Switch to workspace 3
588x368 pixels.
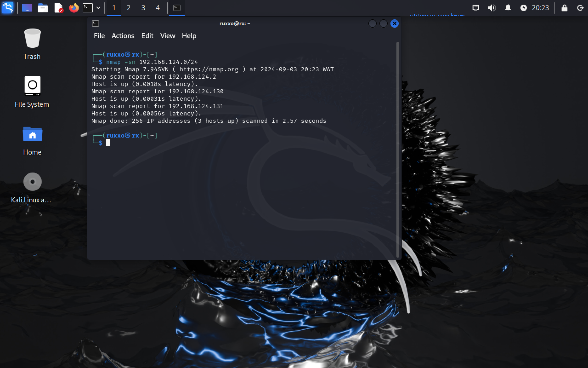(x=143, y=8)
